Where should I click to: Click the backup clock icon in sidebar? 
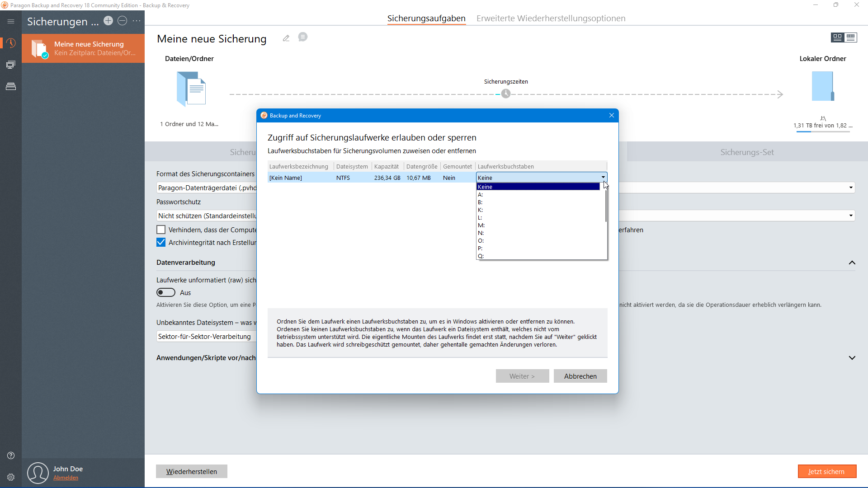(x=11, y=43)
